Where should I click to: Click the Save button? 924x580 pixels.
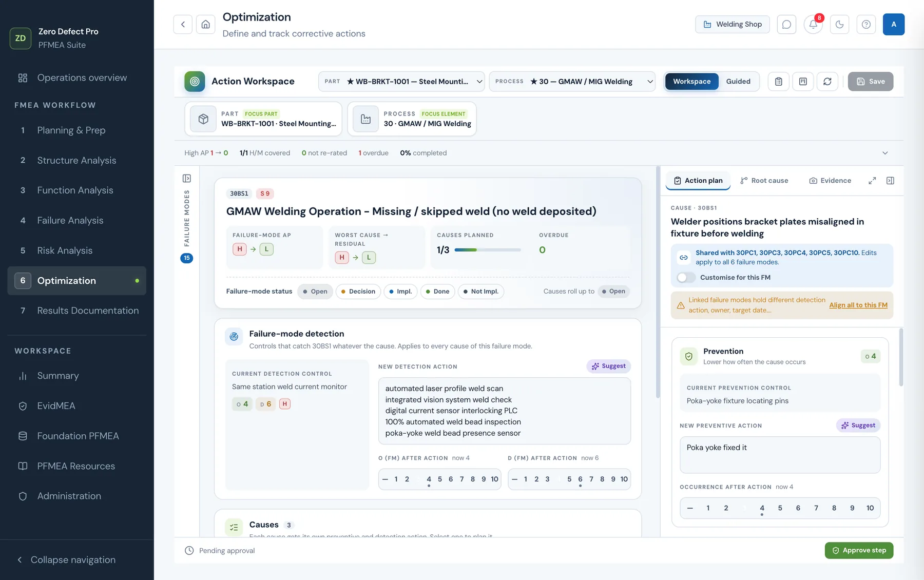(x=871, y=82)
